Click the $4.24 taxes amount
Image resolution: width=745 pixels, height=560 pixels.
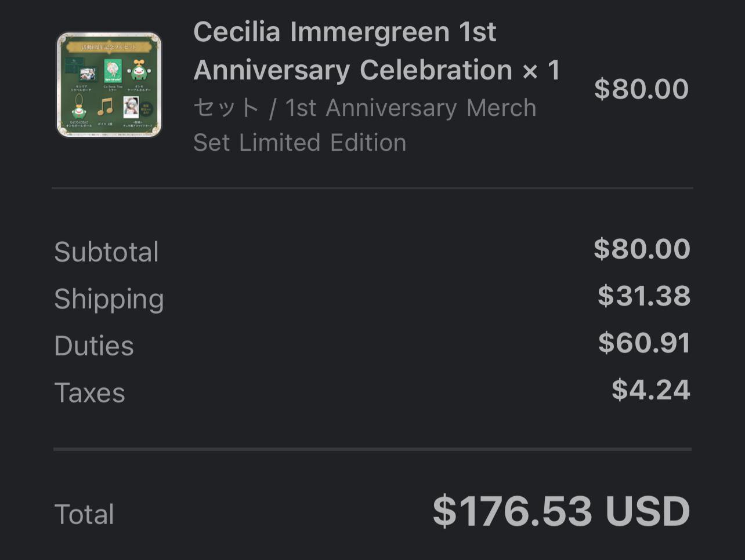(x=650, y=390)
